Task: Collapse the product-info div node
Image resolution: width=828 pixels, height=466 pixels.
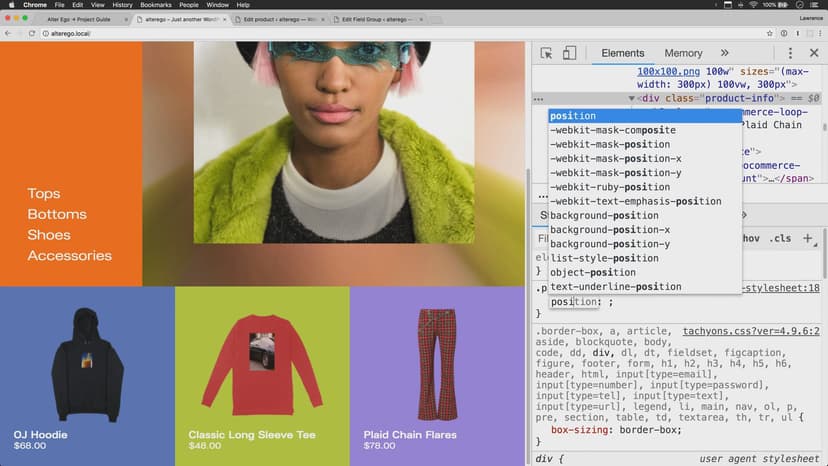Action: tap(631, 99)
